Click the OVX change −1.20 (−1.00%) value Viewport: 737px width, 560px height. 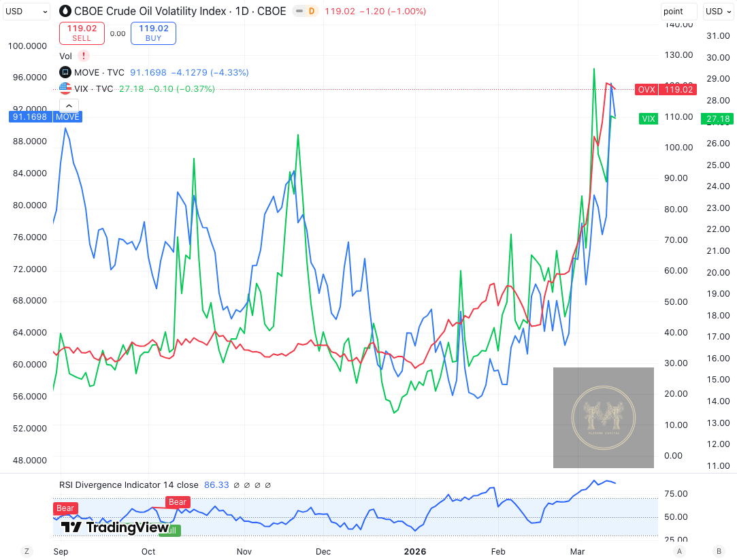393,11
